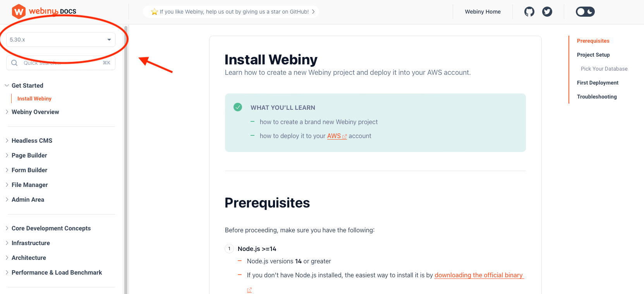This screenshot has width=644, height=294.
Task: Open Webiny's GitHub page via the GitHub icon
Action: (x=529, y=12)
